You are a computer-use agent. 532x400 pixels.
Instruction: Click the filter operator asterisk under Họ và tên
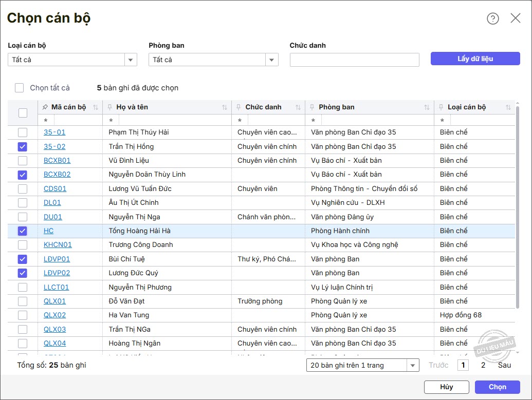click(x=111, y=121)
